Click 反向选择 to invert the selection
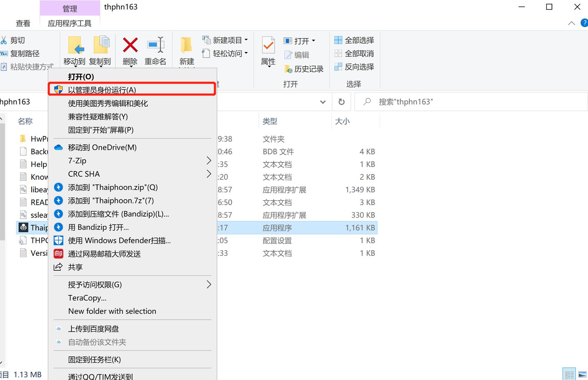The height and width of the screenshot is (380, 588). (354, 67)
